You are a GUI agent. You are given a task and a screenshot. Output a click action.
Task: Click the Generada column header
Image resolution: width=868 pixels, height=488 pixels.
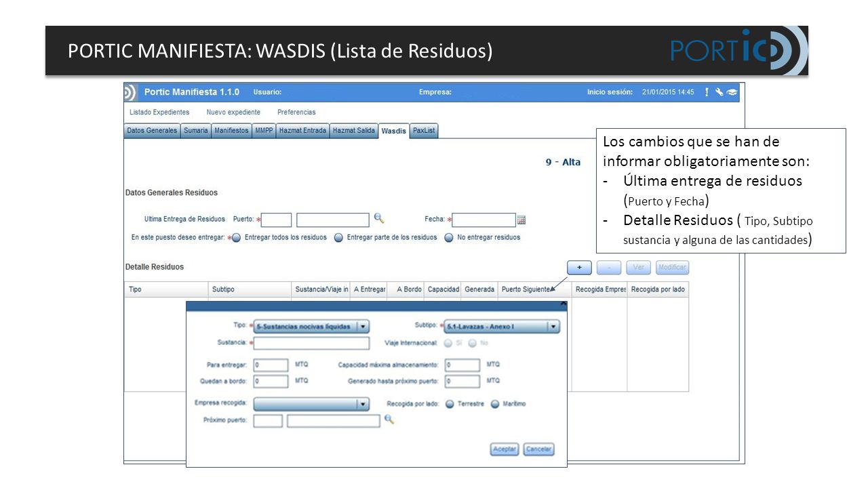tap(479, 289)
